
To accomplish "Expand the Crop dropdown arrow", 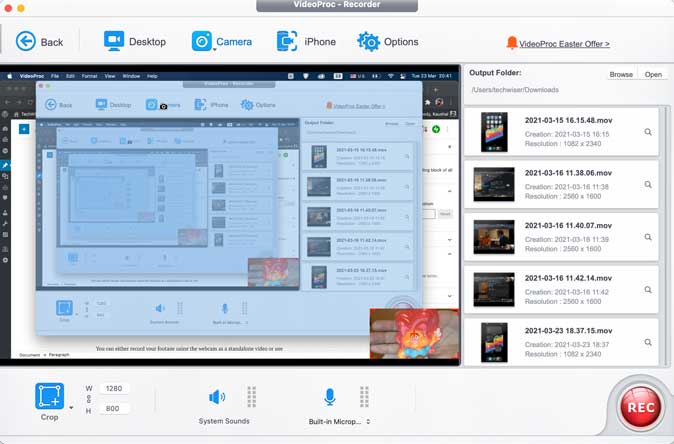I will tap(71, 407).
